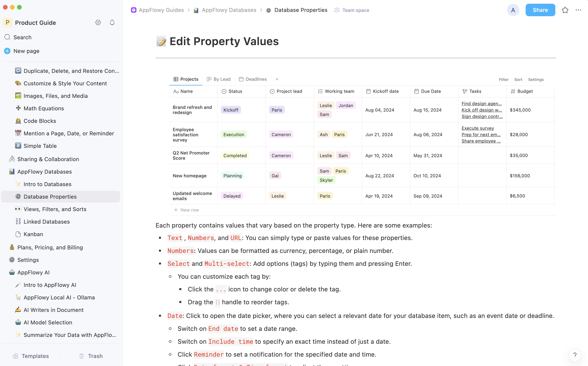This screenshot has height=366, width=588.
Task: Open the help question mark button
Action: click(x=575, y=355)
